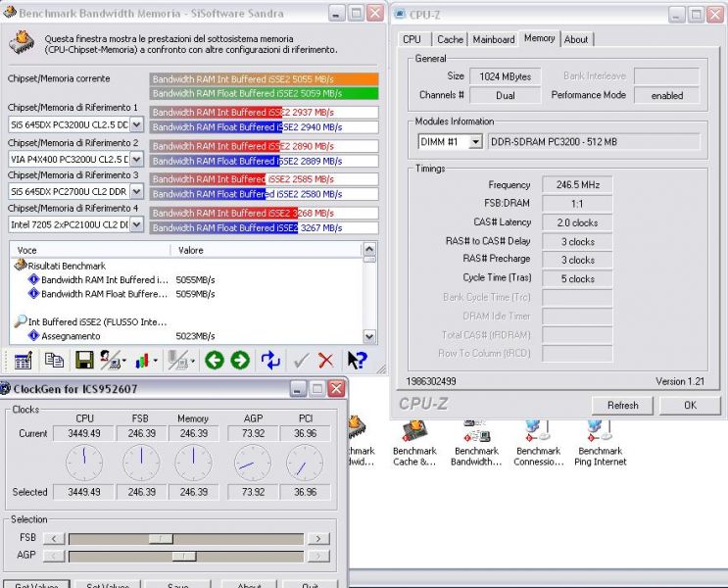
Task: Click the magnifier icon beside Int Buffered iSSE2
Action: 21,320
